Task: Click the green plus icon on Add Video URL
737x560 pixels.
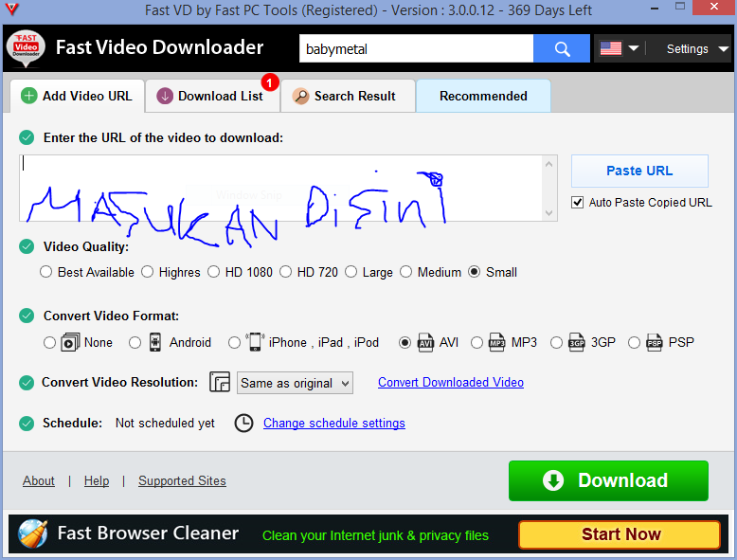Action: click(x=28, y=96)
